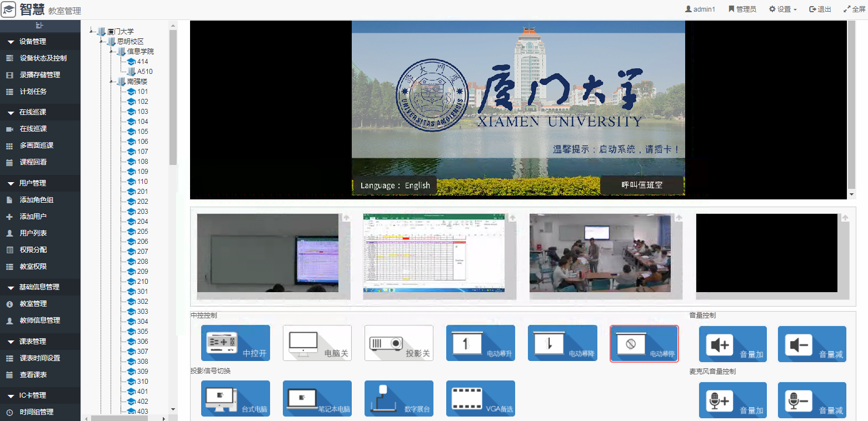Select 笔记本电脑 as projection source
Viewport: 868px width, 421px height.
(x=317, y=399)
